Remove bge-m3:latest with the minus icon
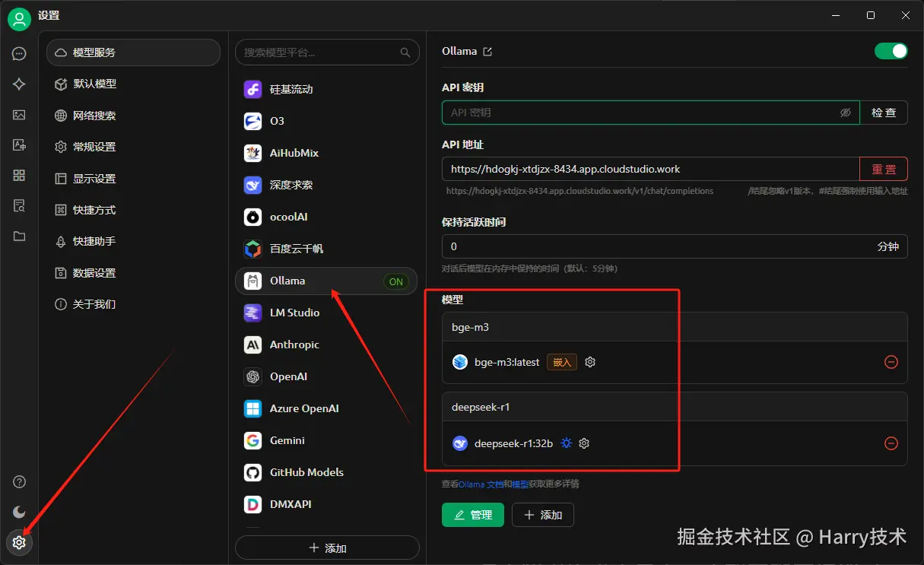Screen dimensions: 924x565 tap(891, 362)
